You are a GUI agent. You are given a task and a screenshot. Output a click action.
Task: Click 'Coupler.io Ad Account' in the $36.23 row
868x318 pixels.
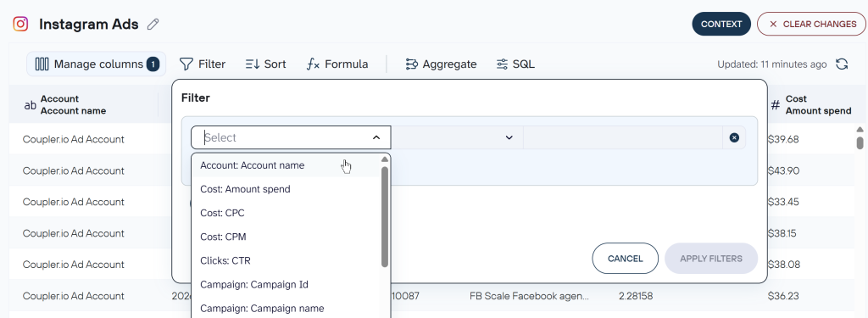(74, 296)
